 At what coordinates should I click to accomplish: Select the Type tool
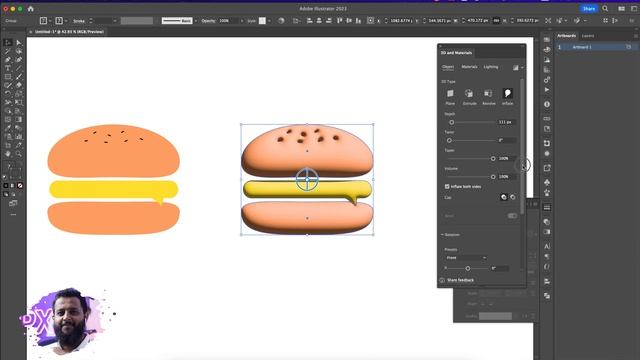[x=8, y=68]
